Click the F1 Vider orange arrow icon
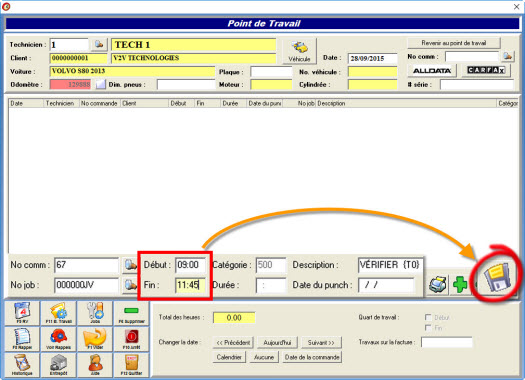Image resolution: width=525 pixels, height=380 pixels. (x=95, y=339)
